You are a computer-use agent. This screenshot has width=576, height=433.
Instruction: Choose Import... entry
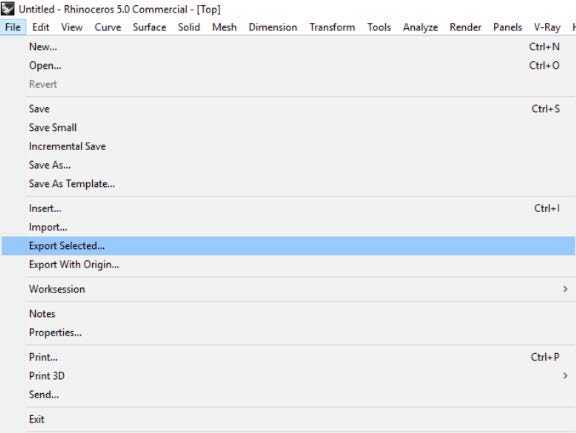click(x=288, y=227)
